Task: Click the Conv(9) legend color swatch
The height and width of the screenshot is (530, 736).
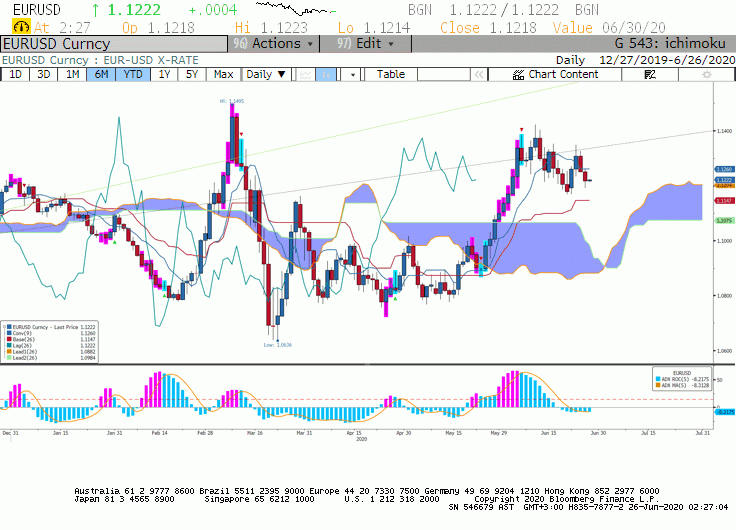Action: (x=9, y=333)
